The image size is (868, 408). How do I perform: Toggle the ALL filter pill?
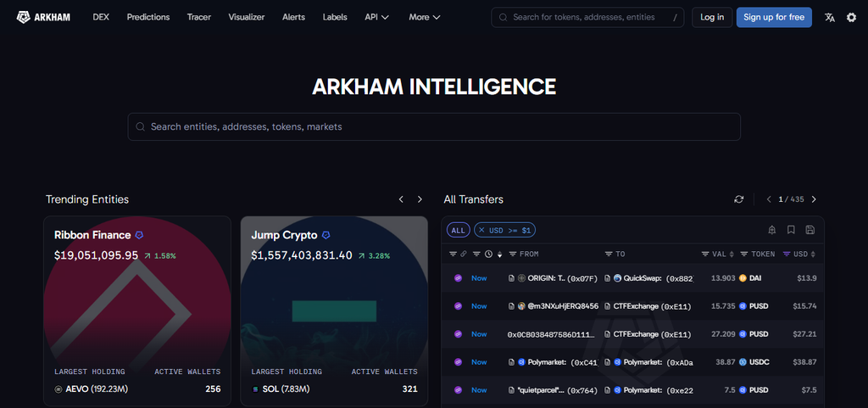pyautogui.click(x=459, y=230)
